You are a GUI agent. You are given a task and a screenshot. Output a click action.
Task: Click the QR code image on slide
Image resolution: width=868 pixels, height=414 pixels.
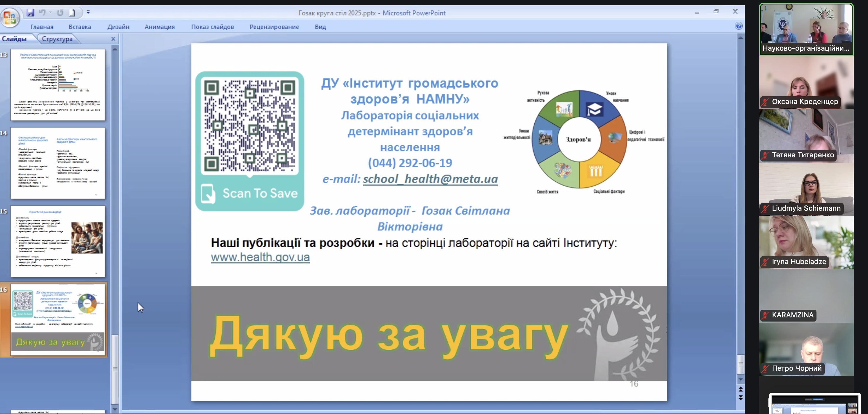pos(250,126)
